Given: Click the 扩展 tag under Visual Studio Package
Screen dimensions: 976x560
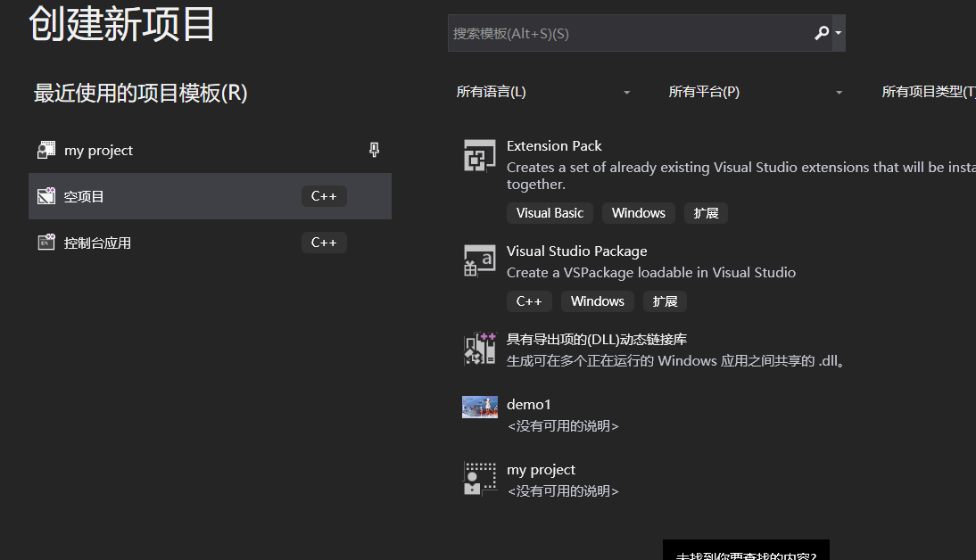Looking at the screenshot, I should point(665,301).
